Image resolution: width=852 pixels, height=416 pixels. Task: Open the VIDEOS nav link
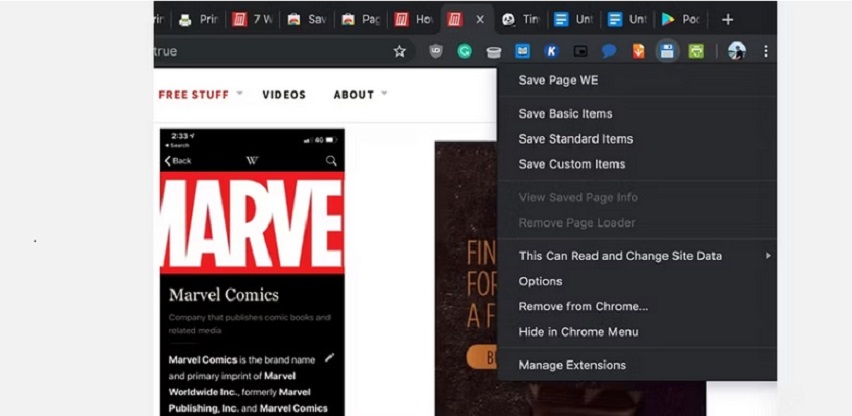click(284, 94)
